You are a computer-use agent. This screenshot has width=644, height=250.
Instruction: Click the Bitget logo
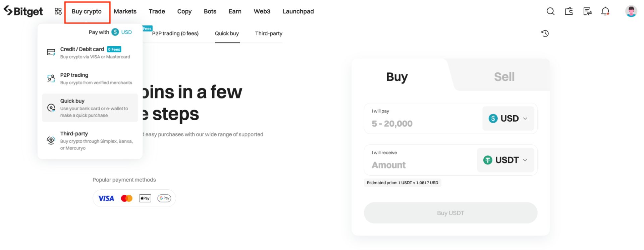pos(23,11)
